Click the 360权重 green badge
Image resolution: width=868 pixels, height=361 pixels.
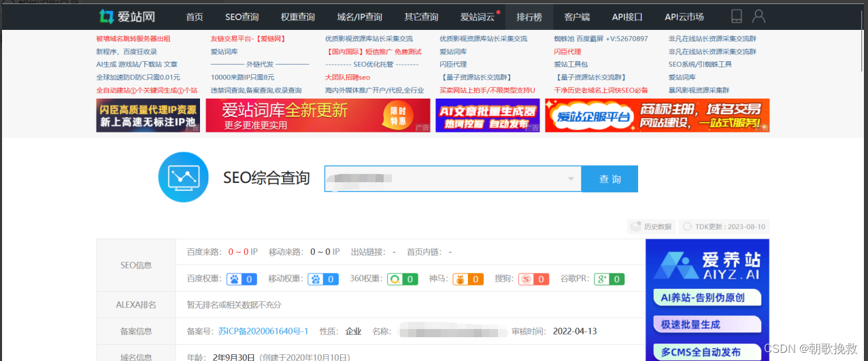click(x=403, y=279)
